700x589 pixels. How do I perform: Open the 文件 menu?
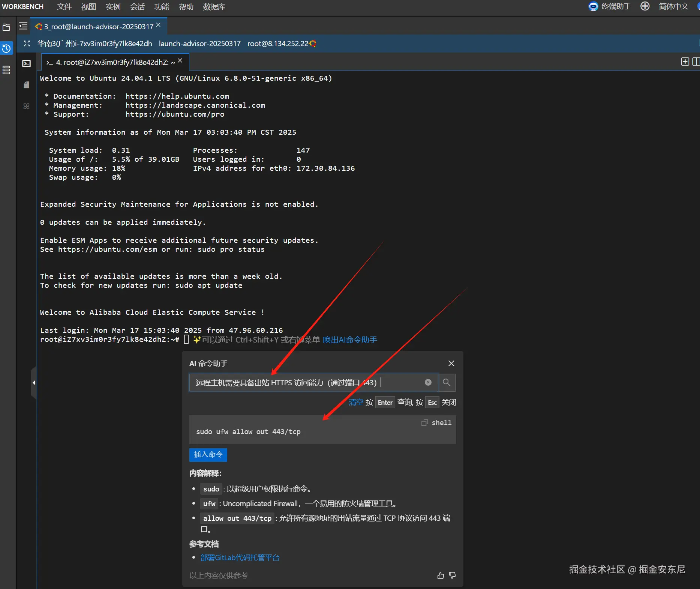(64, 7)
